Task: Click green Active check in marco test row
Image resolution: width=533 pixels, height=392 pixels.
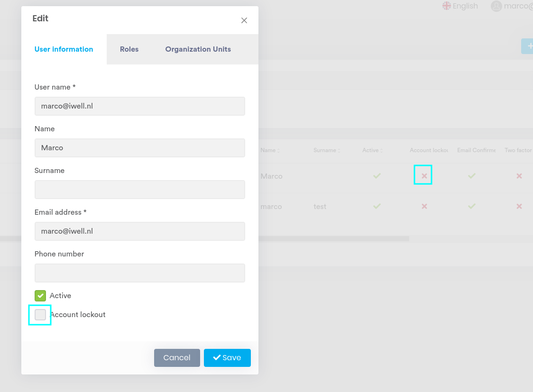Action: [x=377, y=206]
